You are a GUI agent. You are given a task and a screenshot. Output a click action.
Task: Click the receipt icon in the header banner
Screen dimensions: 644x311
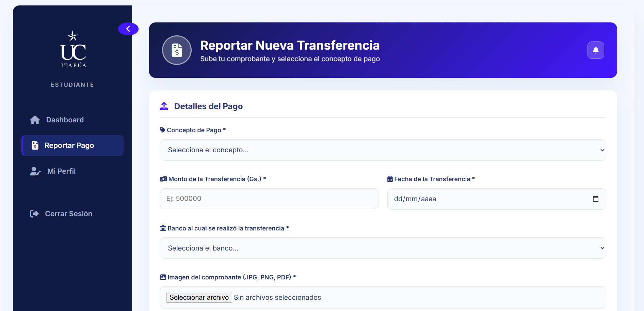[x=177, y=50]
